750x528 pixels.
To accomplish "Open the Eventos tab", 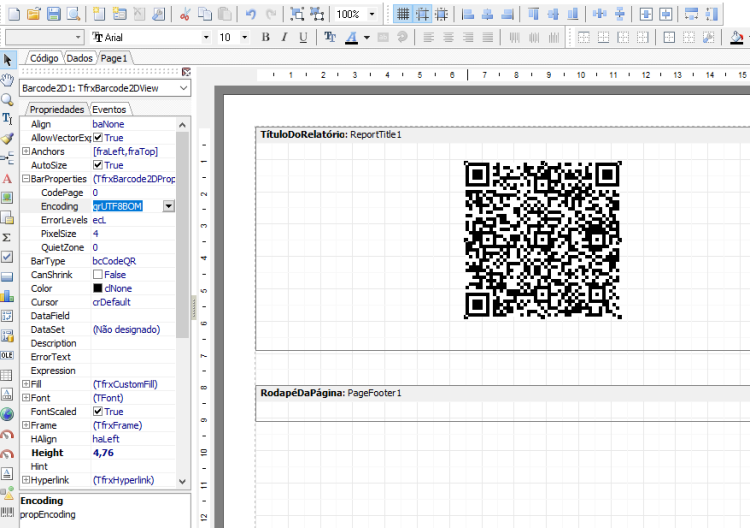I will coord(109,110).
